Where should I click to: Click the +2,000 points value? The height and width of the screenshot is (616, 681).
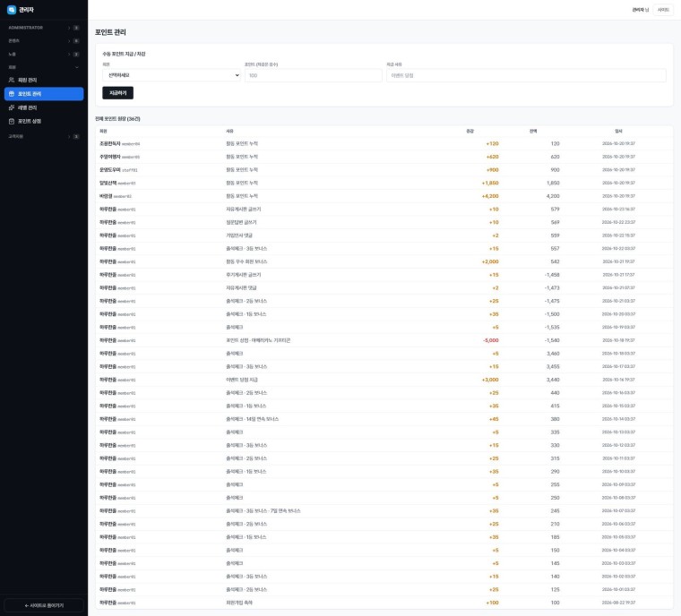coord(490,261)
